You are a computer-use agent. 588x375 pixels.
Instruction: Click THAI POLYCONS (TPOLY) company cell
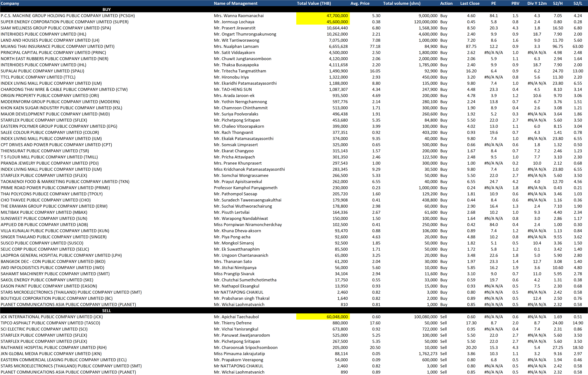(x=51, y=194)
